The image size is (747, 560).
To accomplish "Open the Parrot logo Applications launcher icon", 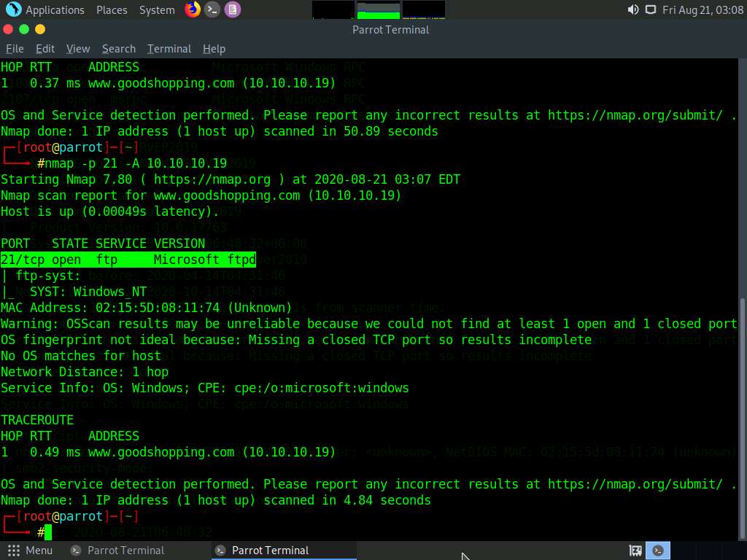I will (x=13, y=9).
